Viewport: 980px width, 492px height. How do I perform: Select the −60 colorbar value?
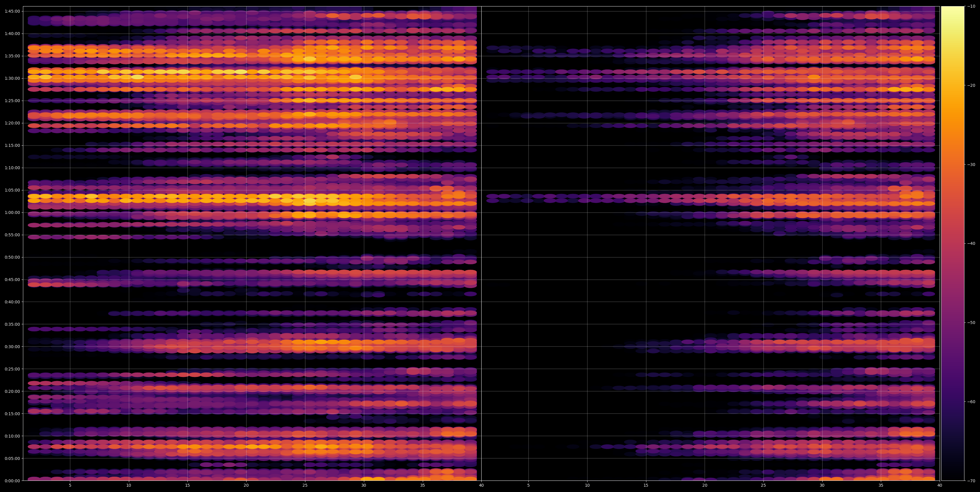point(971,402)
